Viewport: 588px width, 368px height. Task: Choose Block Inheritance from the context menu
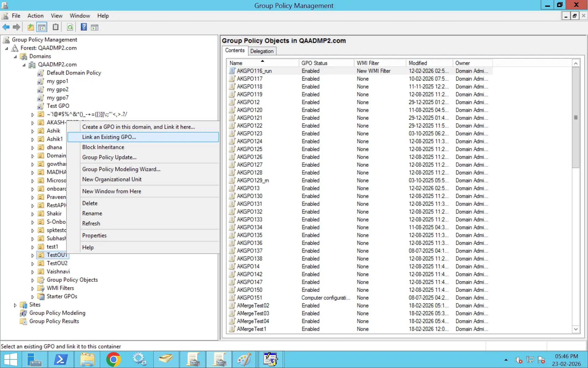click(x=103, y=147)
